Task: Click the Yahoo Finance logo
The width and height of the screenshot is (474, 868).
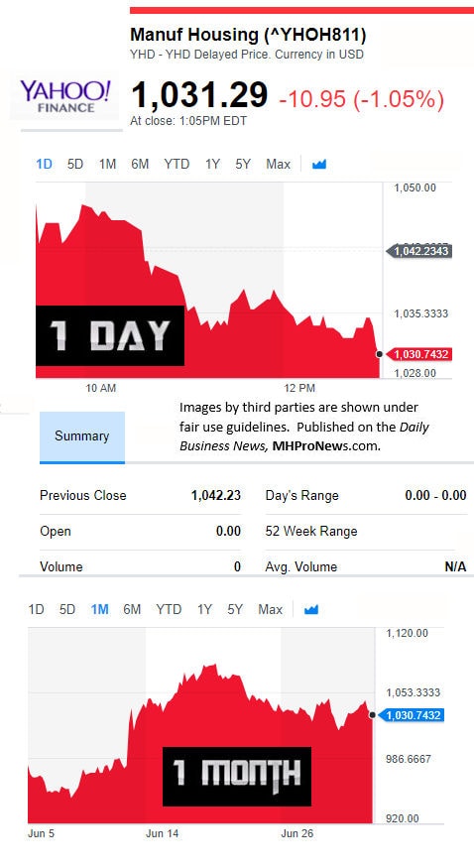Action: pos(64,96)
